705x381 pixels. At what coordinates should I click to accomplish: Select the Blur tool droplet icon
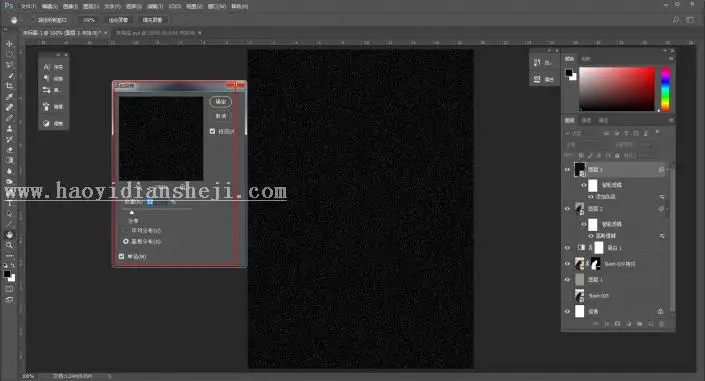(x=9, y=171)
